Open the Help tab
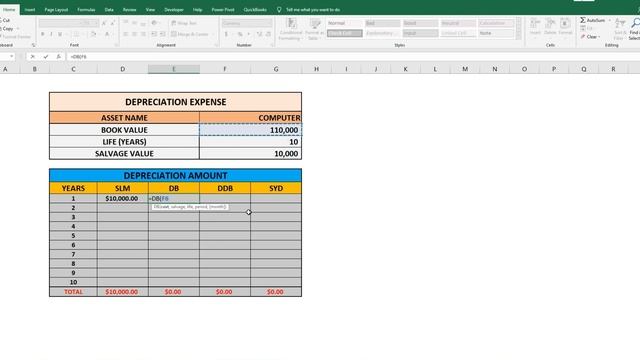This screenshot has height=360, width=640. 198,9
